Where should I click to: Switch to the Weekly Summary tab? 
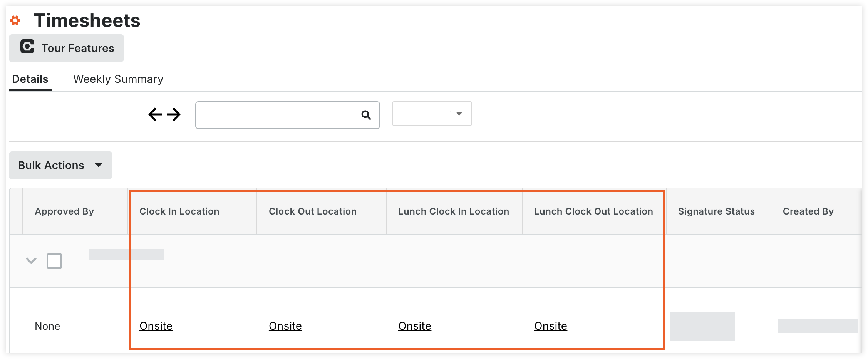coord(118,79)
